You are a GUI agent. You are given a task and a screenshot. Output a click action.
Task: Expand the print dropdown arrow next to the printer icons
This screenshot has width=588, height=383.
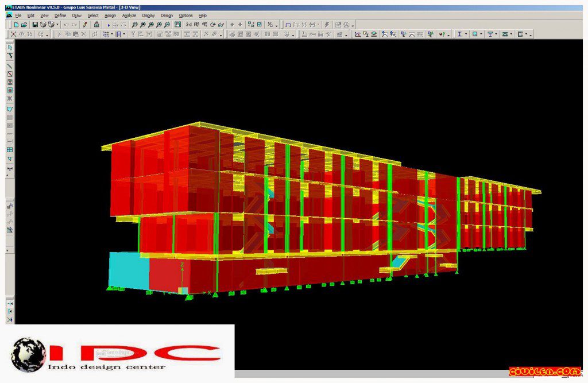click(57, 25)
